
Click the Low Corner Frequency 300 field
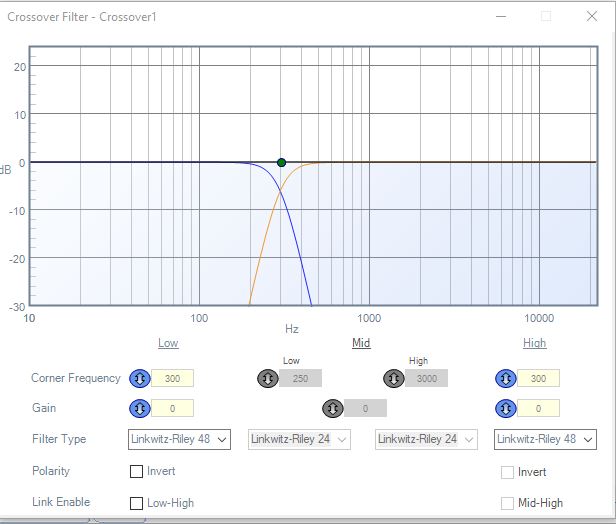[172, 378]
